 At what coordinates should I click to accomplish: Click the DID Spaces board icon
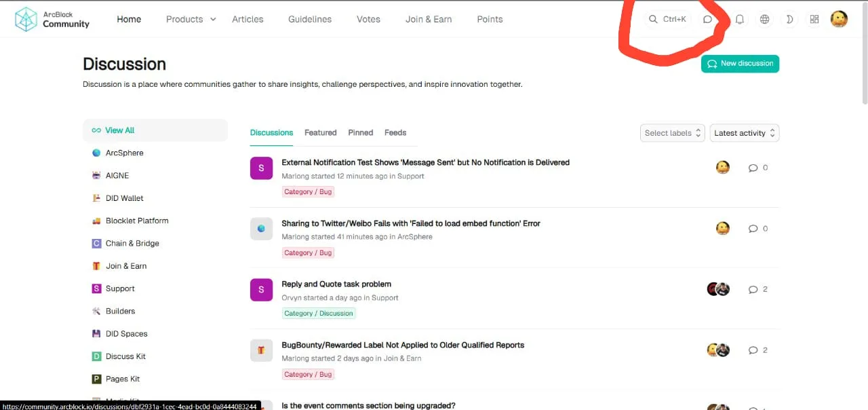[x=96, y=334]
